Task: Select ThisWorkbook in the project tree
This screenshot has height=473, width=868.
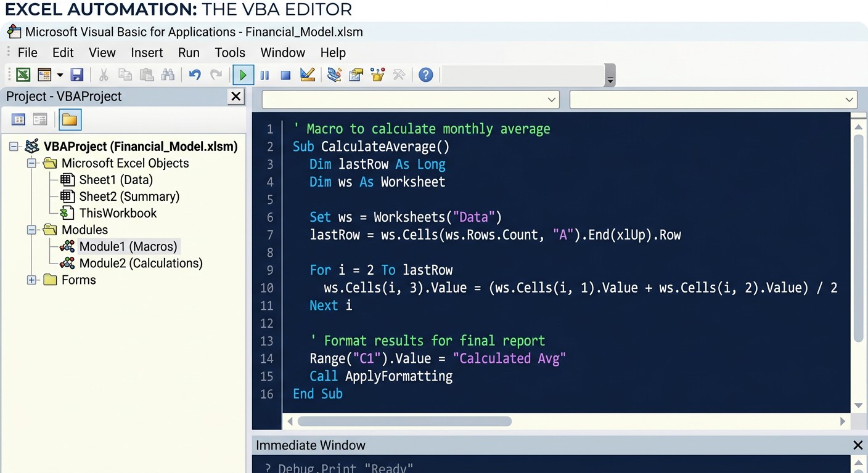Action: (118, 213)
